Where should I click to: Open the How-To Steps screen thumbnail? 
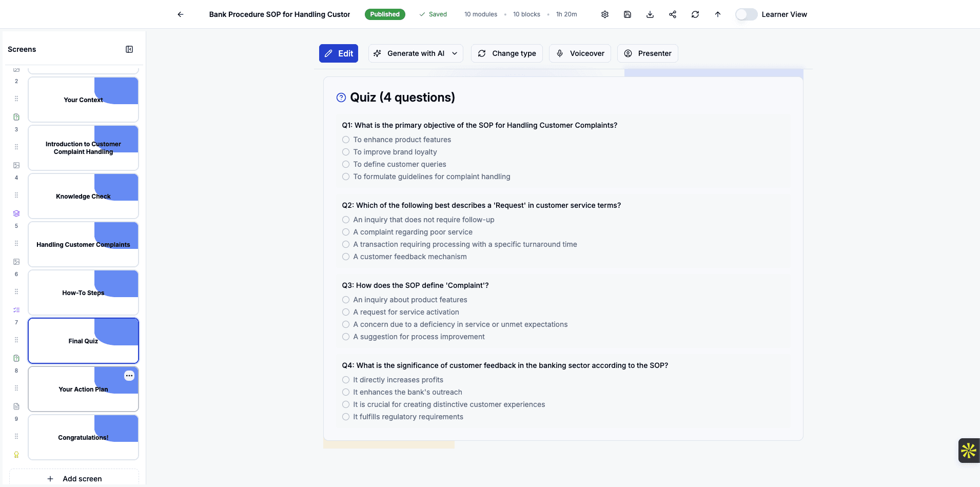[x=83, y=293]
